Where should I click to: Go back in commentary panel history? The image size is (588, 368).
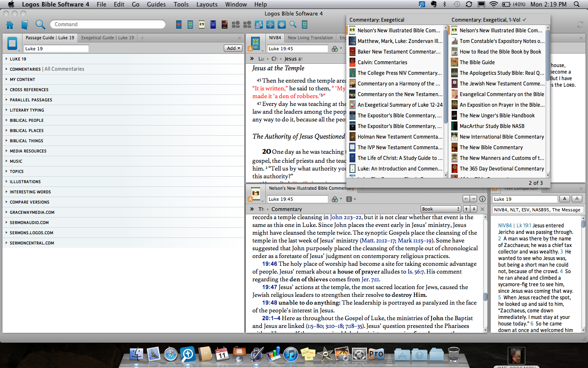[466, 199]
